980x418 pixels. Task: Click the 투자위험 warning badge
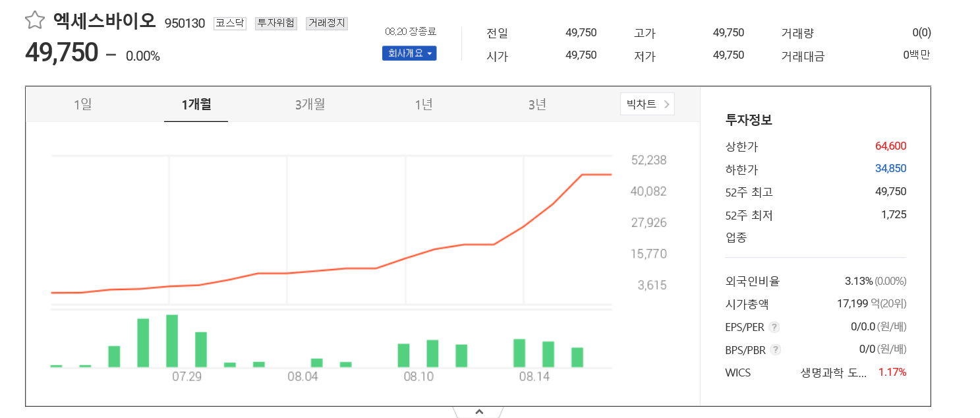point(276,23)
